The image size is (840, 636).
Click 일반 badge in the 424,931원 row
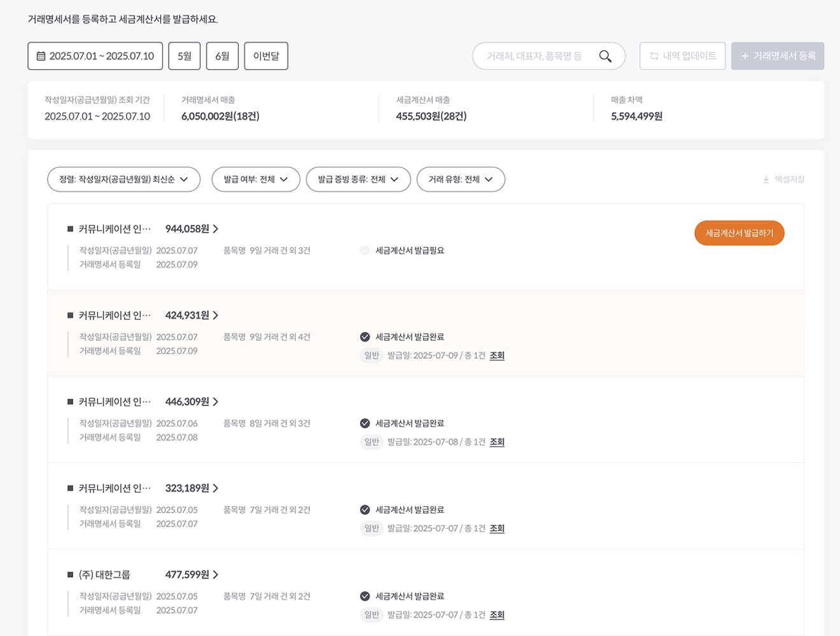[x=372, y=356]
